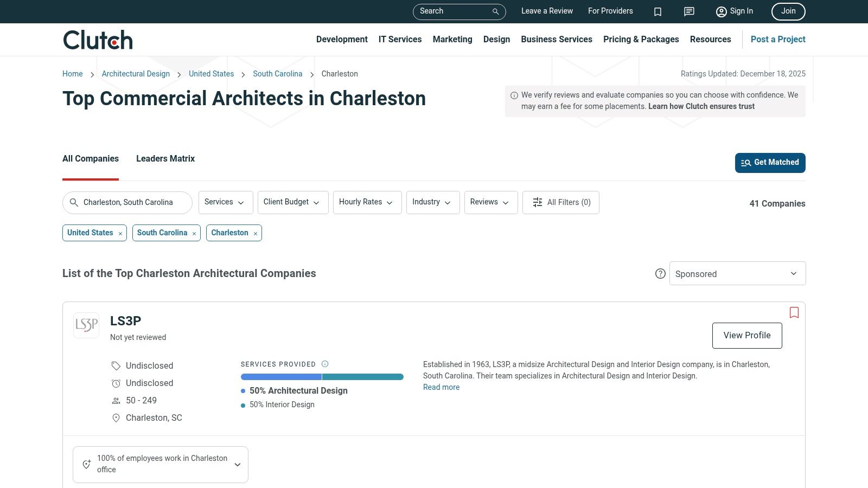Dismiss the South Carolina filter chip
The image size is (868, 488).
point(194,233)
